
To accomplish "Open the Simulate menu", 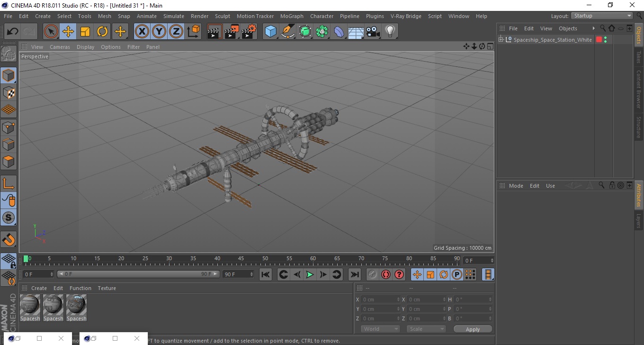I will coord(174,16).
